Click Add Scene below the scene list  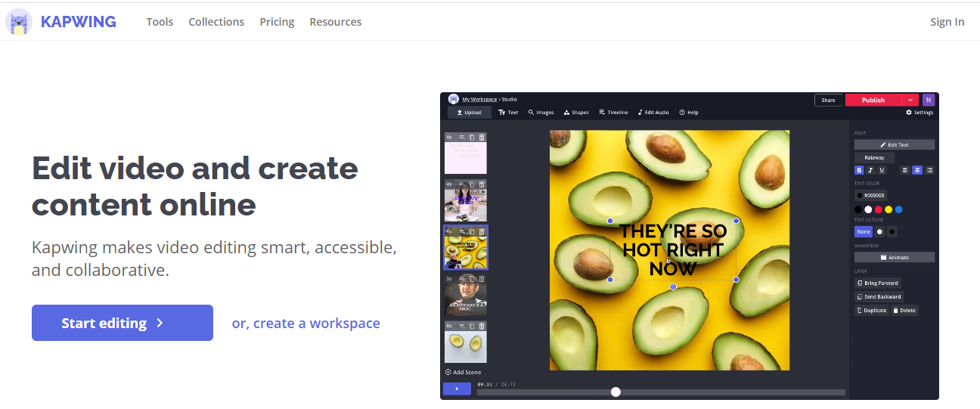(464, 372)
